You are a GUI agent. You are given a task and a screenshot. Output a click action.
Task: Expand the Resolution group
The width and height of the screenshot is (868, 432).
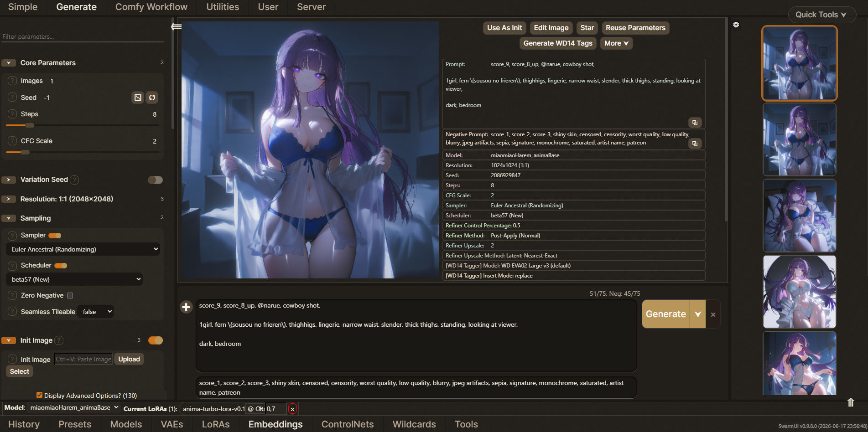(9, 199)
